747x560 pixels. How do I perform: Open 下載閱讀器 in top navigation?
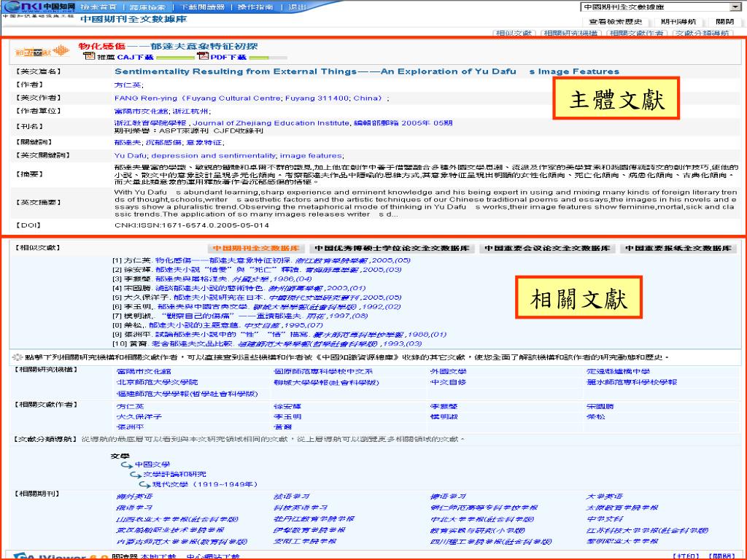coord(203,7)
